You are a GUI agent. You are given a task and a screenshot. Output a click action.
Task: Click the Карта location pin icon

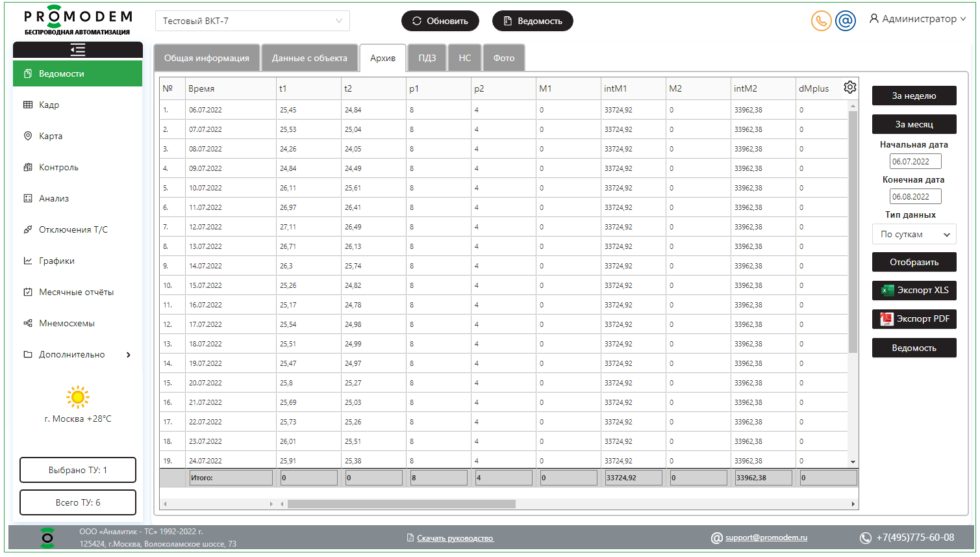coord(28,136)
